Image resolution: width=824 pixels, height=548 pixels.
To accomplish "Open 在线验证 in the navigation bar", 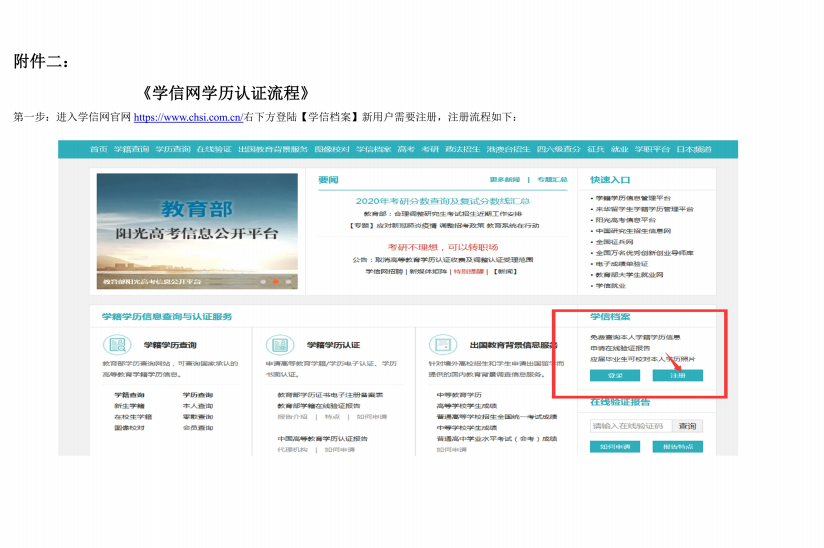I will coord(214,149).
